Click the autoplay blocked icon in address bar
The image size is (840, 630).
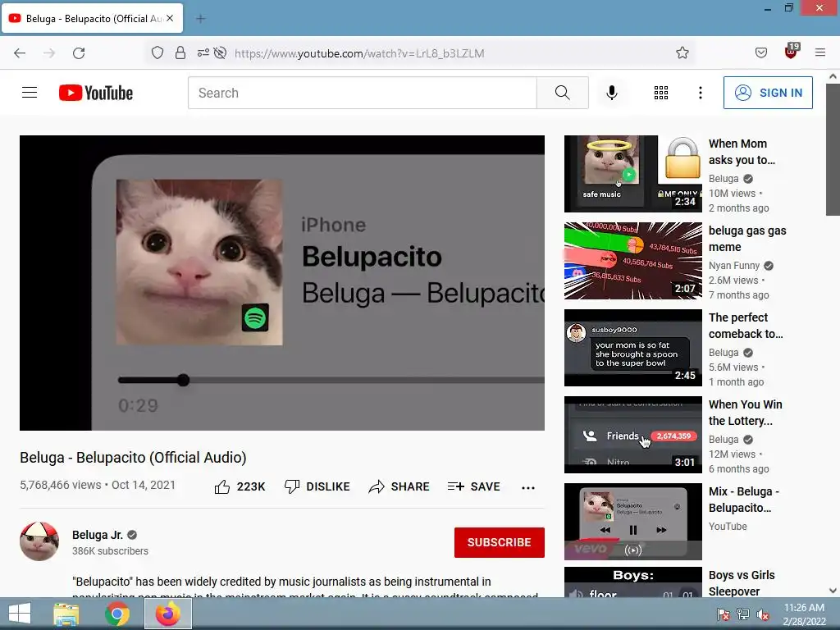220,52
